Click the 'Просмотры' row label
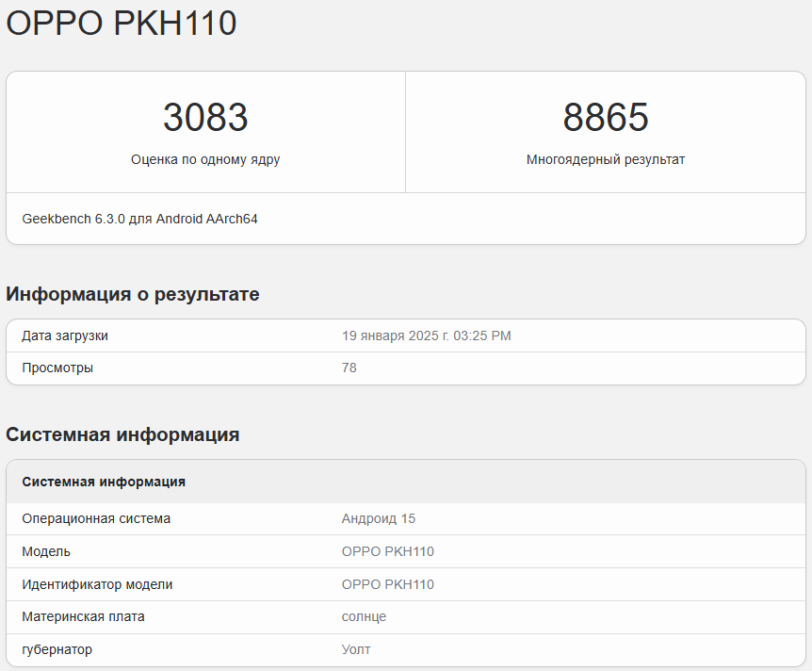The height and width of the screenshot is (671, 812). [57, 368]
